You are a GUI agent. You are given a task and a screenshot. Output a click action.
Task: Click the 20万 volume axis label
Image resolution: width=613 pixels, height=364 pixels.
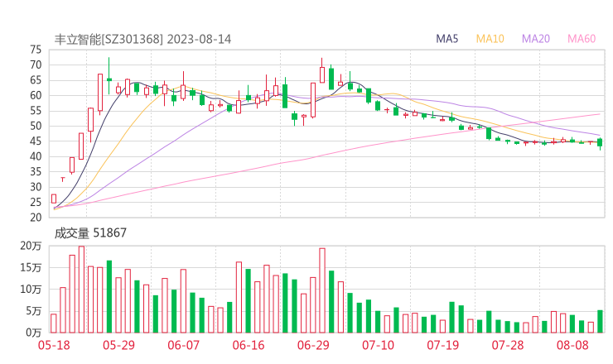point(31,246)
